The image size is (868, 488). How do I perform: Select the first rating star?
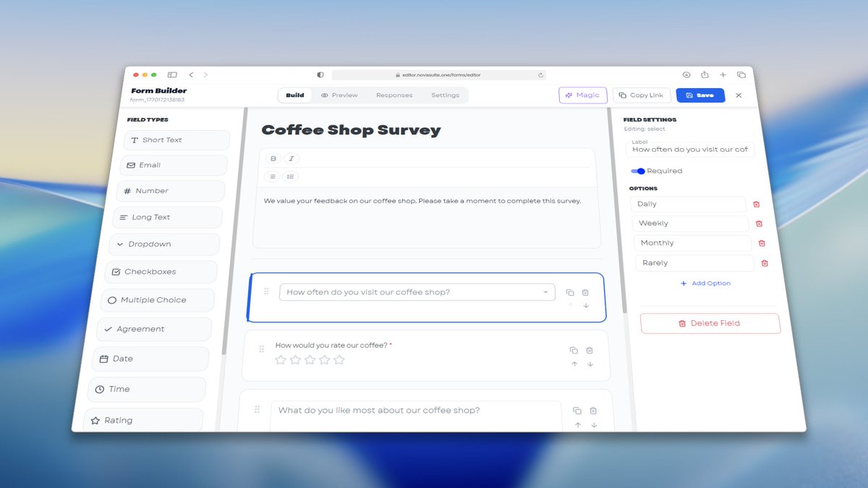coord(281,359)
